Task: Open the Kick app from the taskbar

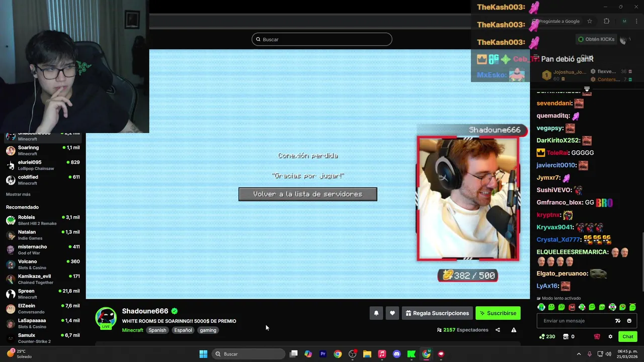Action: coord(411,354)
